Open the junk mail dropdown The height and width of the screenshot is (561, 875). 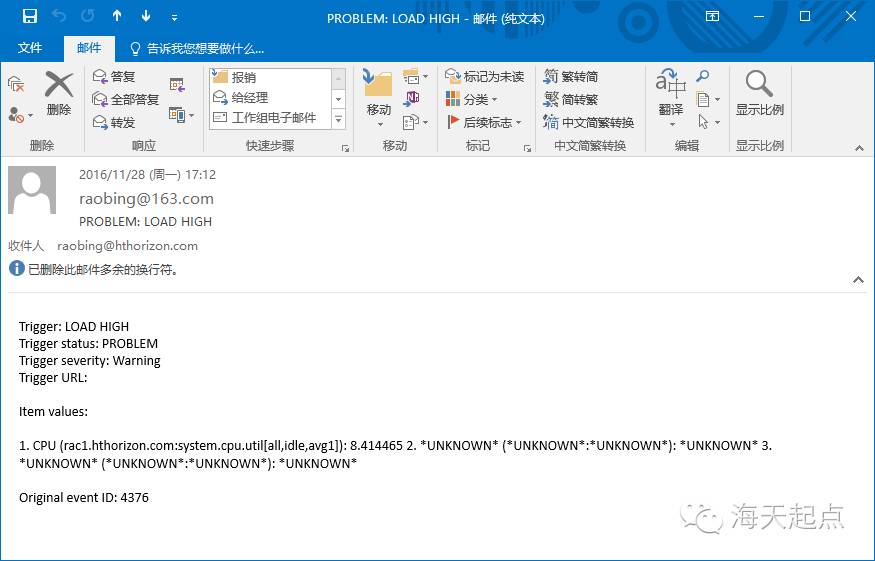pos(21,115)
